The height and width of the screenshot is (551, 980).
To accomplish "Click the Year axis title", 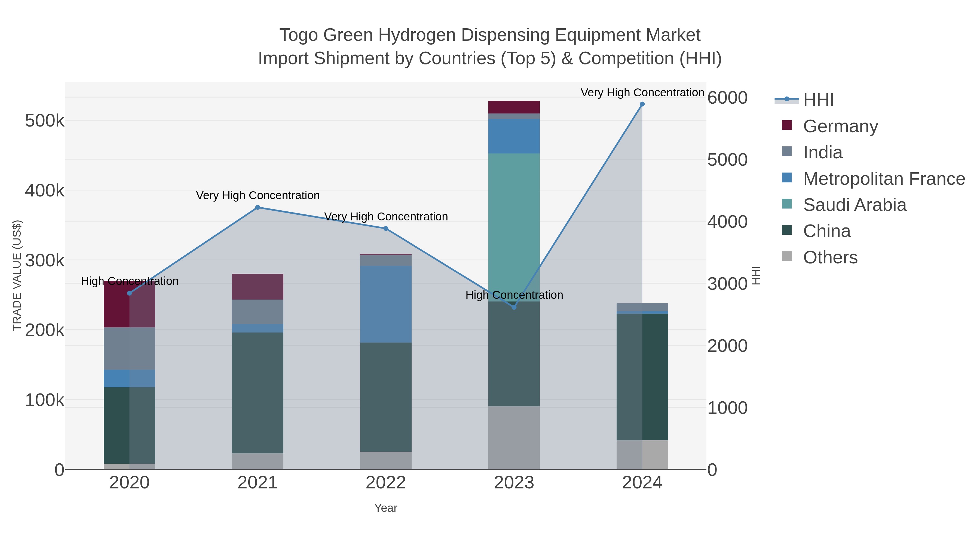I will (386, 508).
